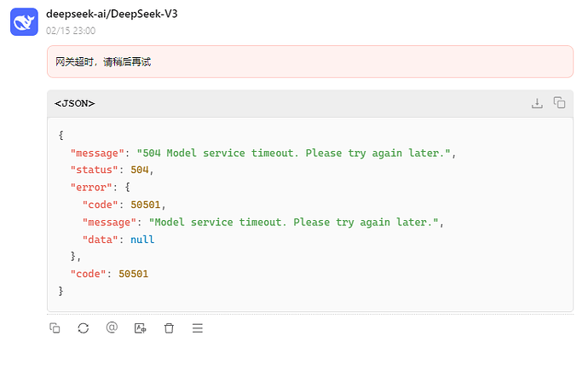Click the translate message icon

point(141,328)
